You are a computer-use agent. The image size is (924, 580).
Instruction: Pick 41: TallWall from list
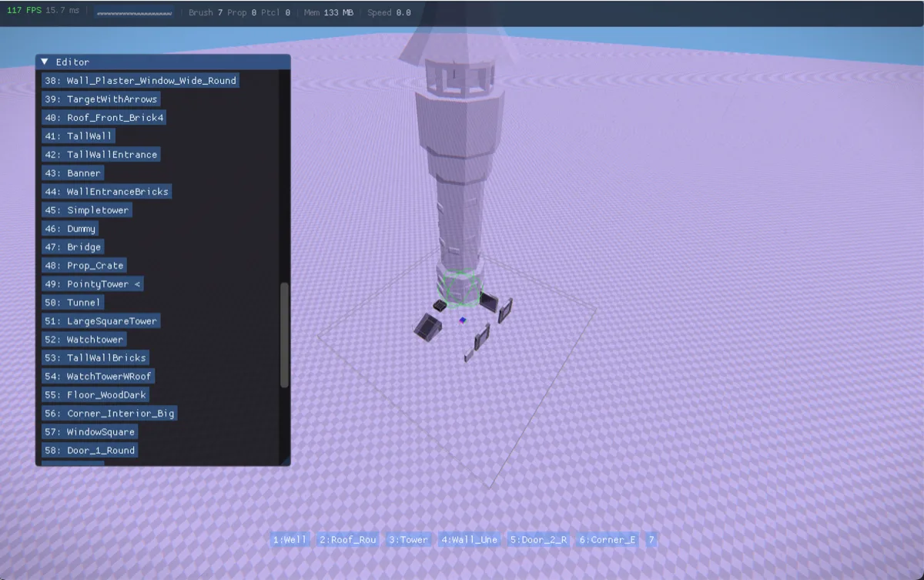[x=79, y=136]
